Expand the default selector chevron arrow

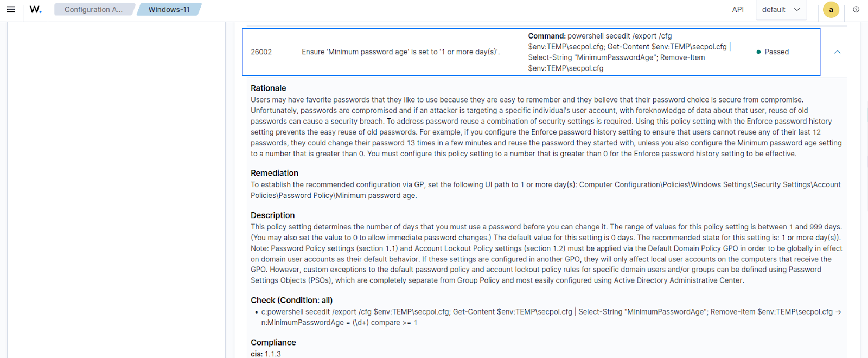click(796, 9)
